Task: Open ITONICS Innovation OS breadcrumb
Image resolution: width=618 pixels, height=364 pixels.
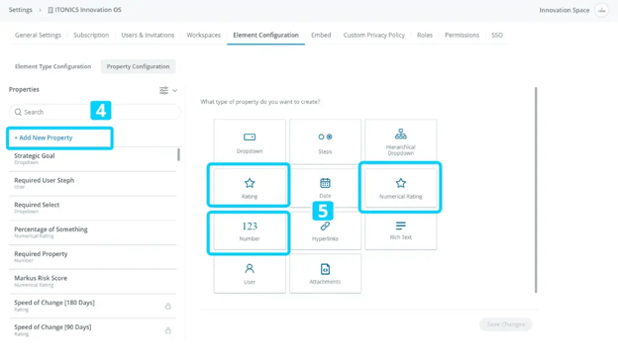Action: [84, 10]
